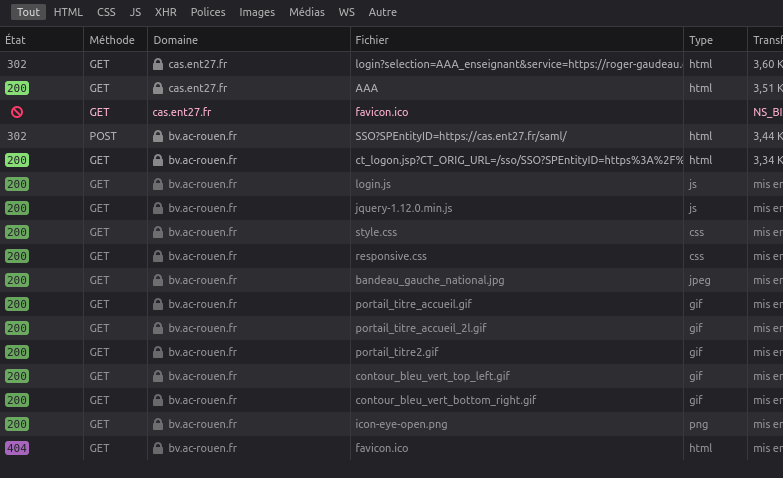Click the lock icon on the icon-eye-open.png row
Screen dimensions: 783x478
click(158, 424)
